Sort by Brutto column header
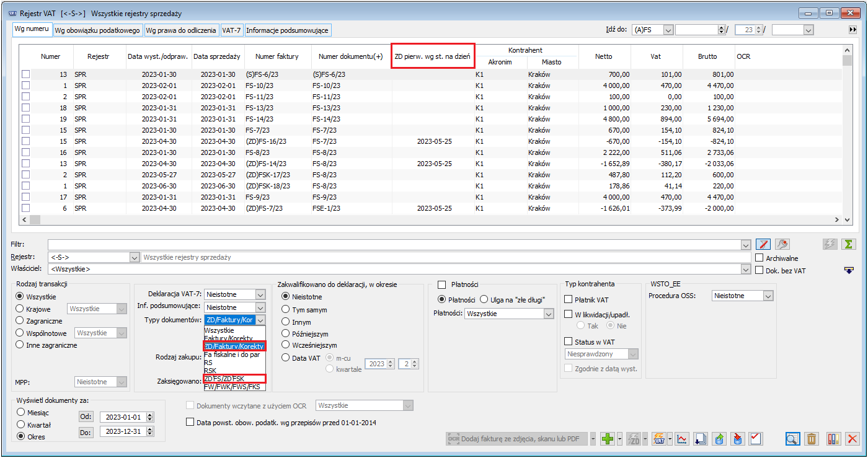 click(x=709, y=56)
